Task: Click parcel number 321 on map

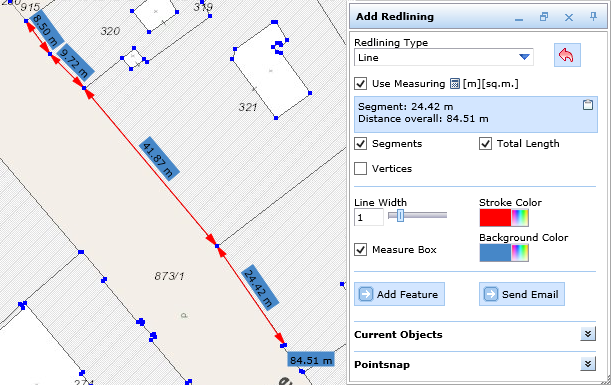Action: pos(248,107)
